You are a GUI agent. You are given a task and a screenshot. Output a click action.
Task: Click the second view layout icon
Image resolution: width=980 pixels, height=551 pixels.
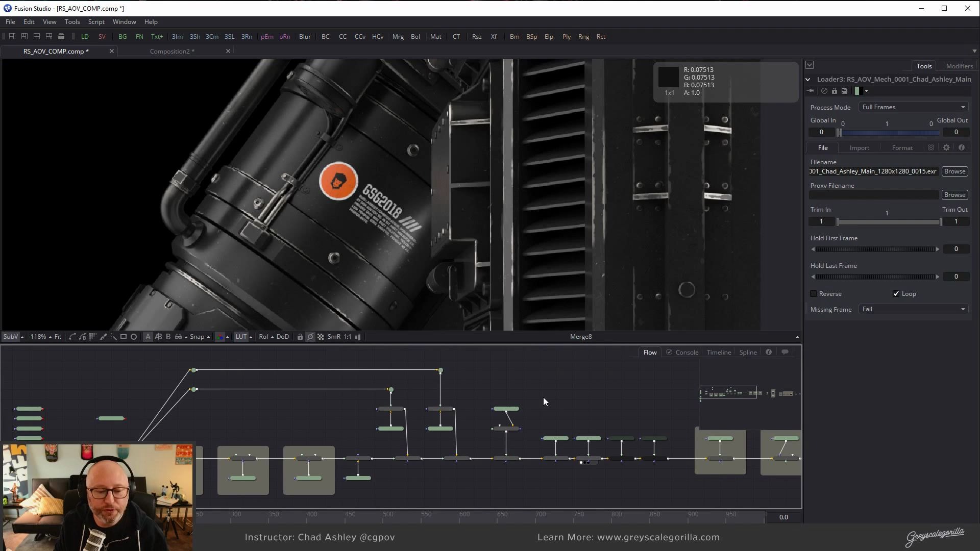24,36
